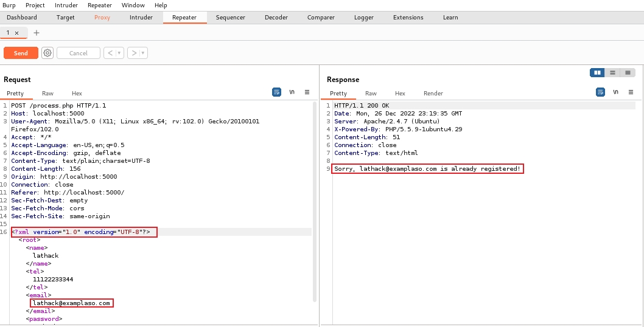644x327 pixels.
Task: Click the Referer header line
Action: pyautogui.click(x=68, y=193)
